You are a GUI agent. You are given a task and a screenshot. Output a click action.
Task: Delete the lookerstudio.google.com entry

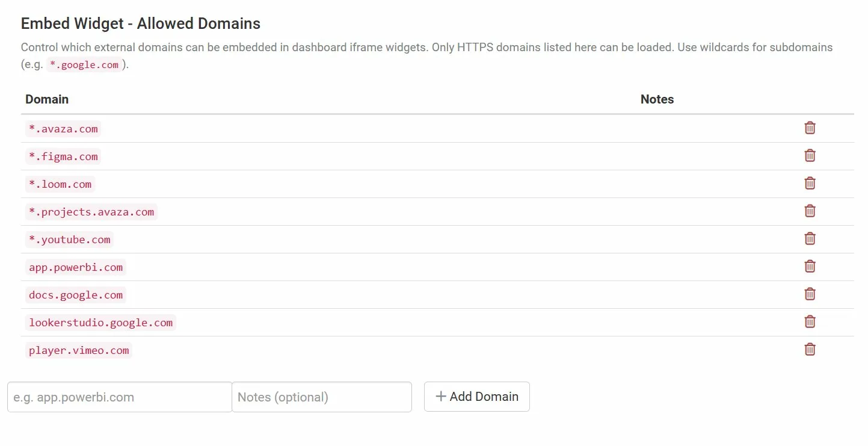click(810, 321)
